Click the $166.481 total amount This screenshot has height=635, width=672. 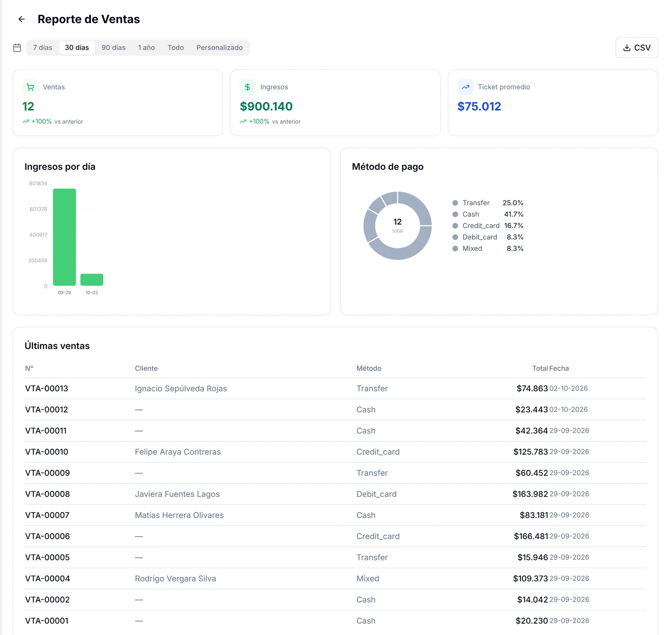click(x=531, y=536)
